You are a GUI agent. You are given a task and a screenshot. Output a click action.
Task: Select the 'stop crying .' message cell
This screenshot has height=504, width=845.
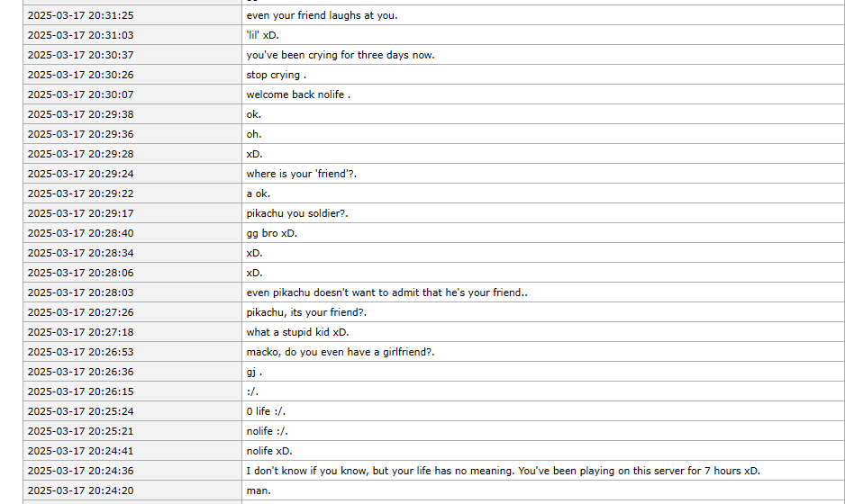[277, 75]
